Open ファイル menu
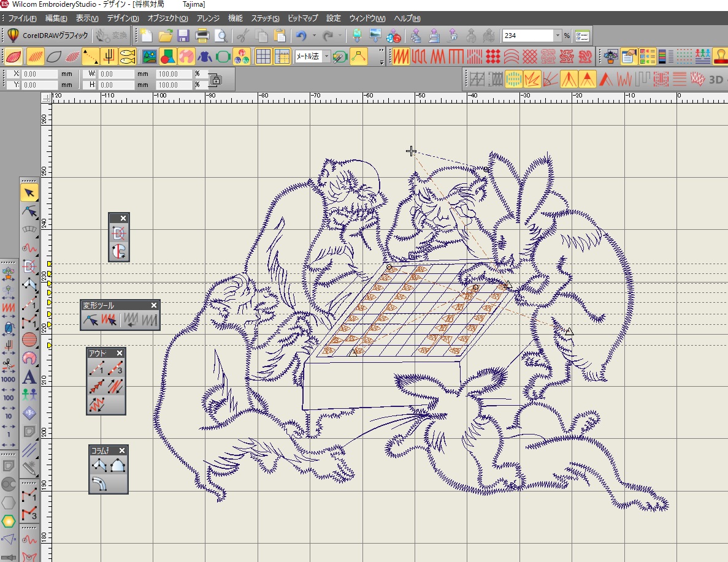This screenshot has height=562, width=728. tap(22, 18)
